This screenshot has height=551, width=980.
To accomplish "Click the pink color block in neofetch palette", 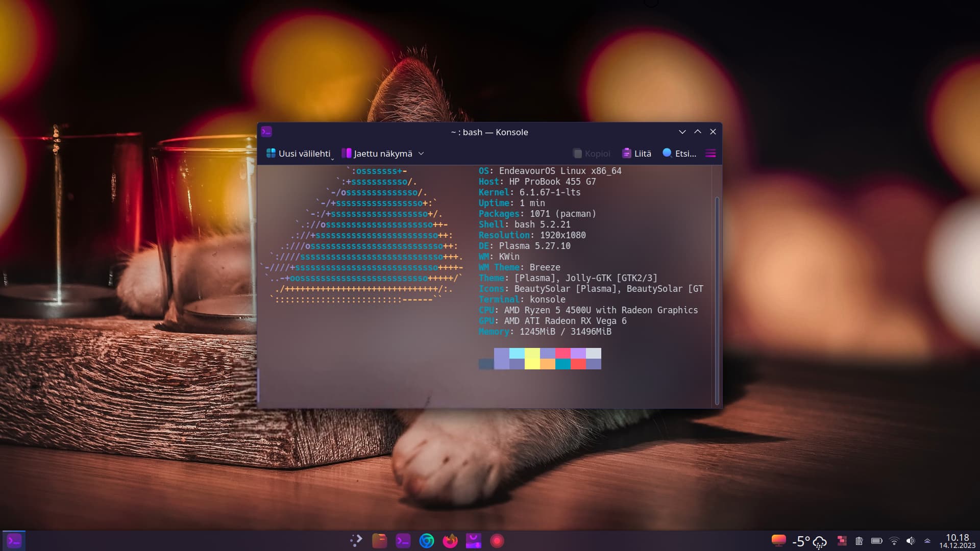I will [563, 354].
